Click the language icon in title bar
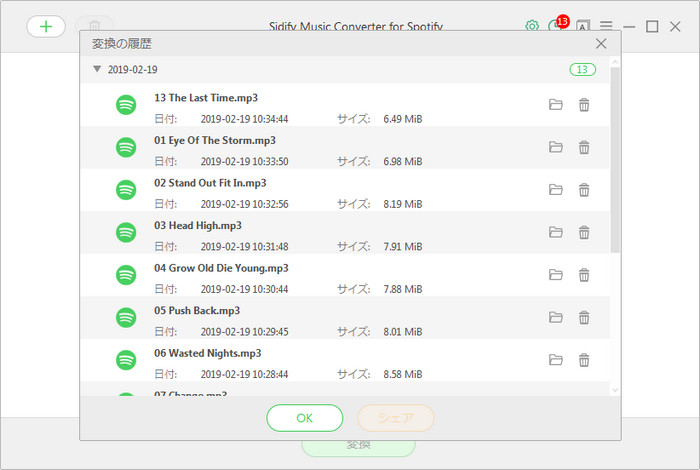700x470 pixels. pyautogui.click(x=583, y=26)
